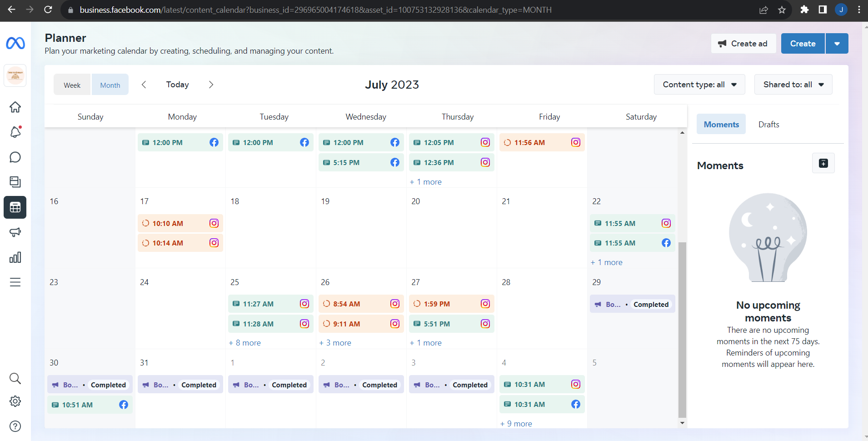The height and width of the screenshot is (441, 868).
Task: Open 5:51 PM Instagram post on 27th
Action: [x=452, y=324]
